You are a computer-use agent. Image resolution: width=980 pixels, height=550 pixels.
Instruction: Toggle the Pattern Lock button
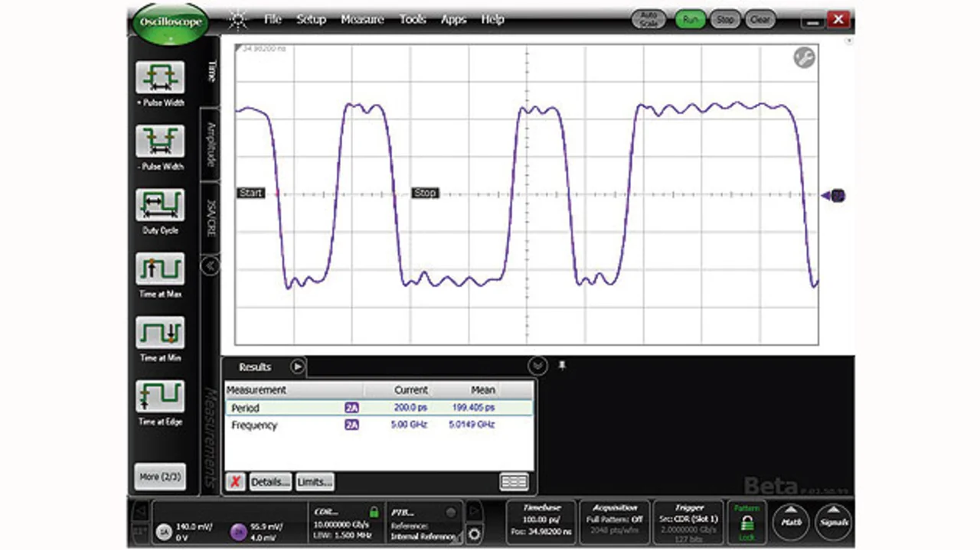coord(746,522)
